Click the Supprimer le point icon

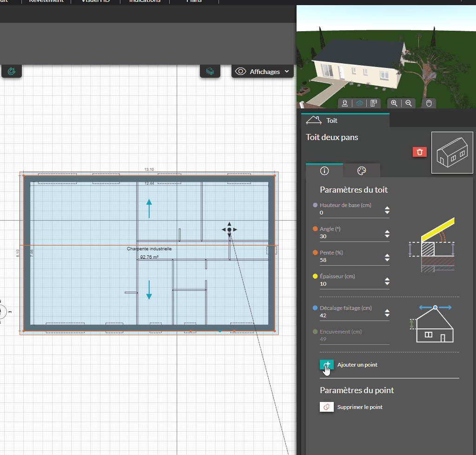pyautogui.click(x=326, y=407)
